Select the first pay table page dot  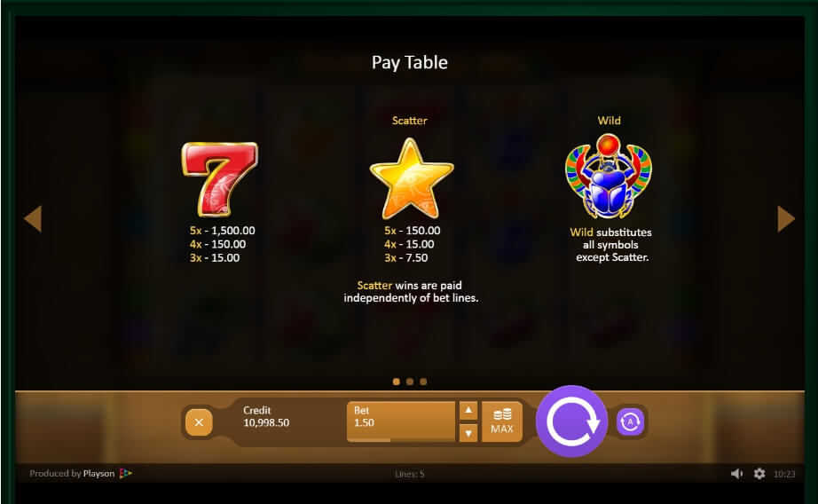[397, 382]
